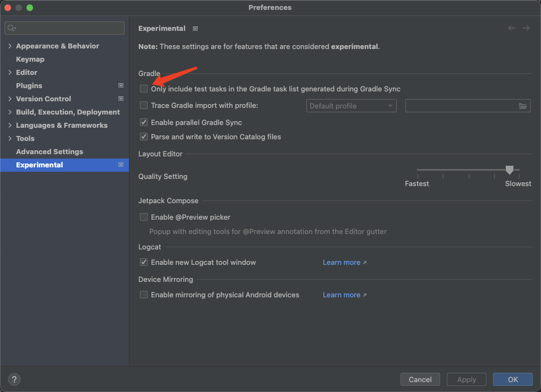Expand the Build, Execution, Deployment node
541x392 pixels.
(x=10, y=112)
